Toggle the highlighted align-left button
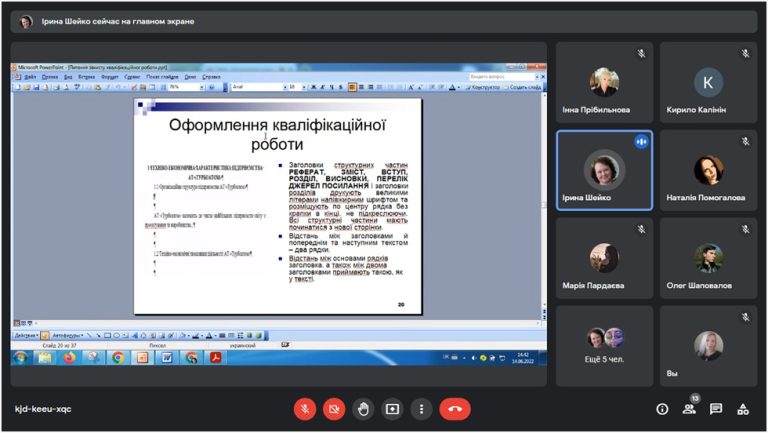This screenshot has height=433, width=768. [352, 87]
